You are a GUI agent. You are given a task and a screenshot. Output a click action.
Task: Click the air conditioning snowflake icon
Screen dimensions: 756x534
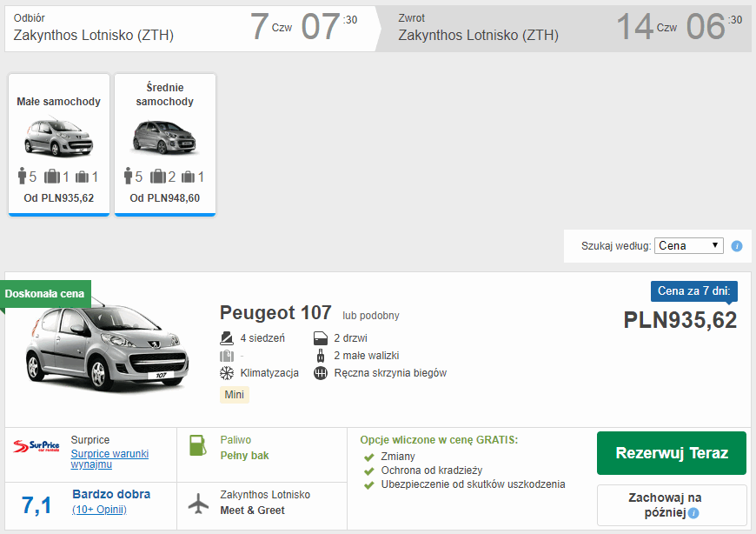[x=226, y=373]
